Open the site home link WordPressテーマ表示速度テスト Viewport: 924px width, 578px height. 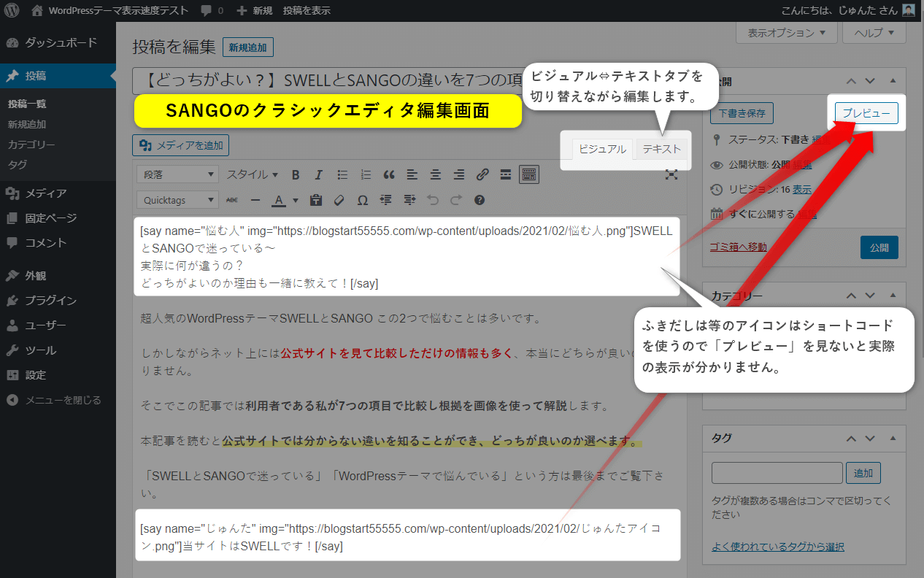click(110, 10)
